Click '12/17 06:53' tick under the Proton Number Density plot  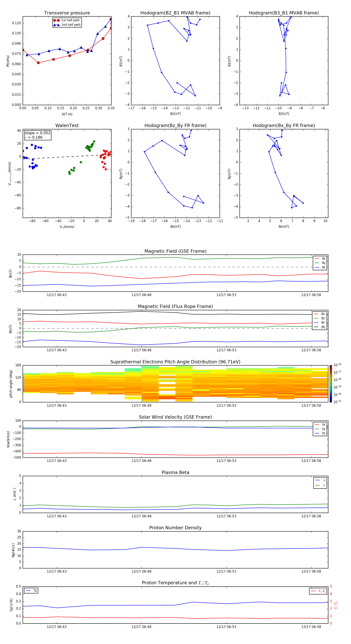(x=226, y=571)
